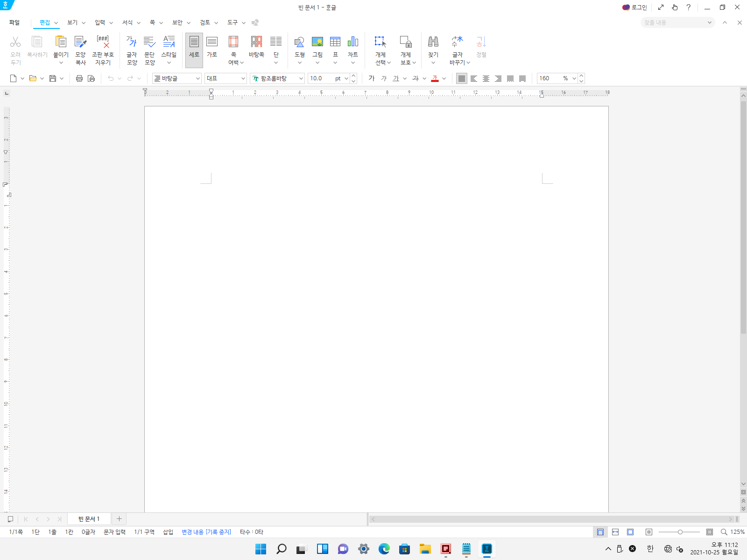Open the 파일 menu

(x=14, y=22)
